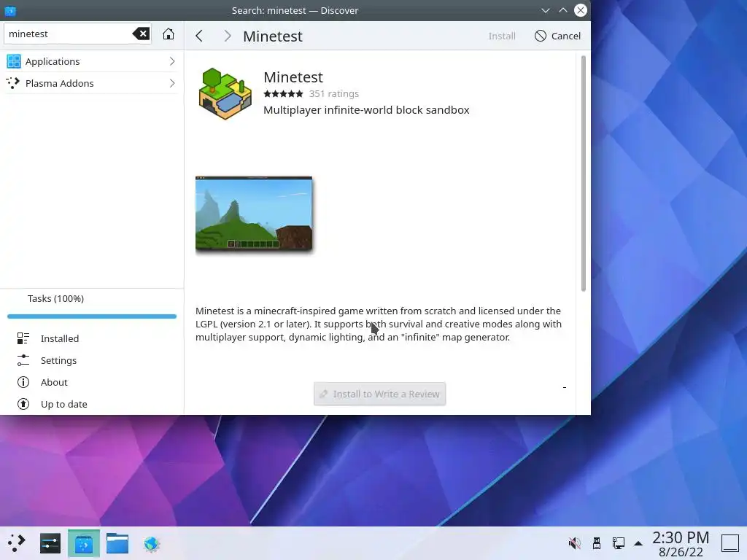Open the 351 ratings link

[x=334, y=94]
